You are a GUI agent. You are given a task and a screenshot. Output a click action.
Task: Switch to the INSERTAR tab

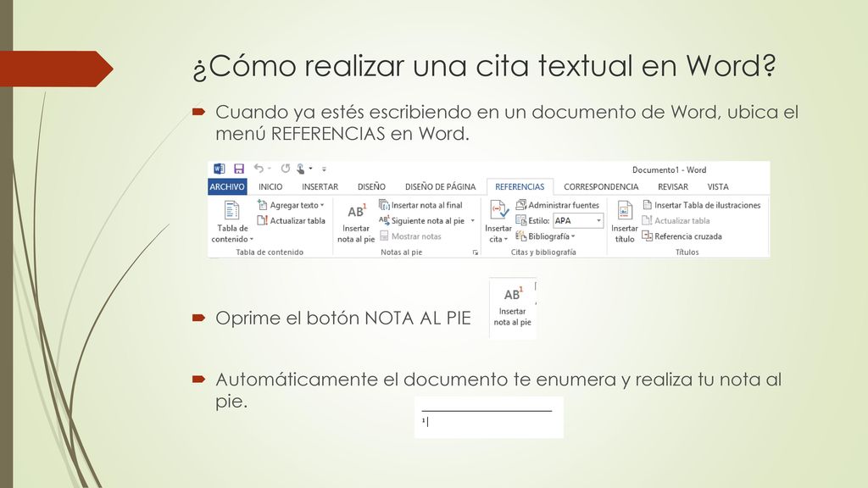tap(320, 187)
